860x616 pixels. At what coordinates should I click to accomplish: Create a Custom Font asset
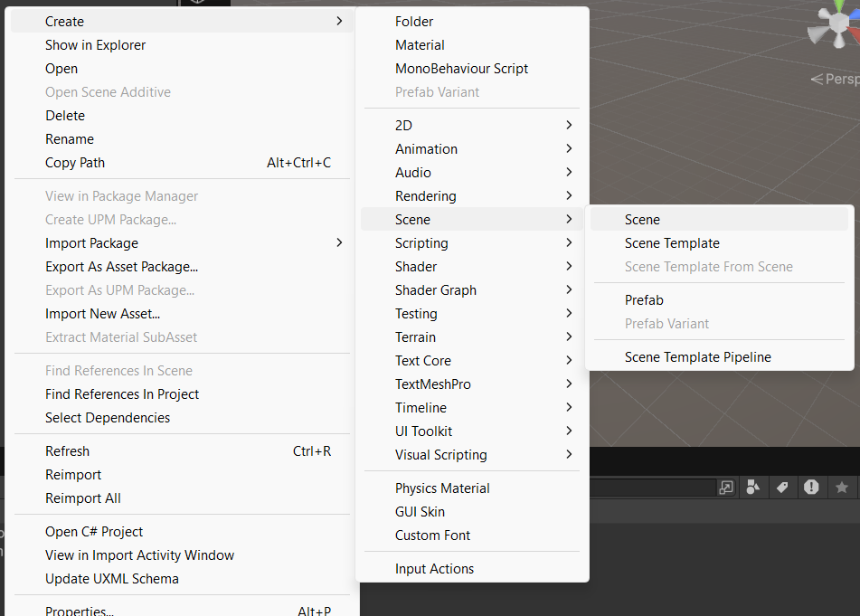click(x=472, y=535)
